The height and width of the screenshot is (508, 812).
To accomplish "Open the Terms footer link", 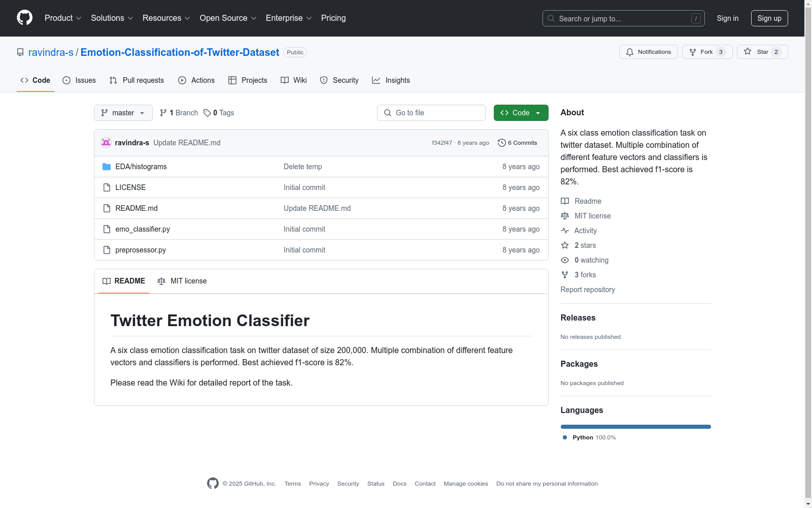I will 293,484.
